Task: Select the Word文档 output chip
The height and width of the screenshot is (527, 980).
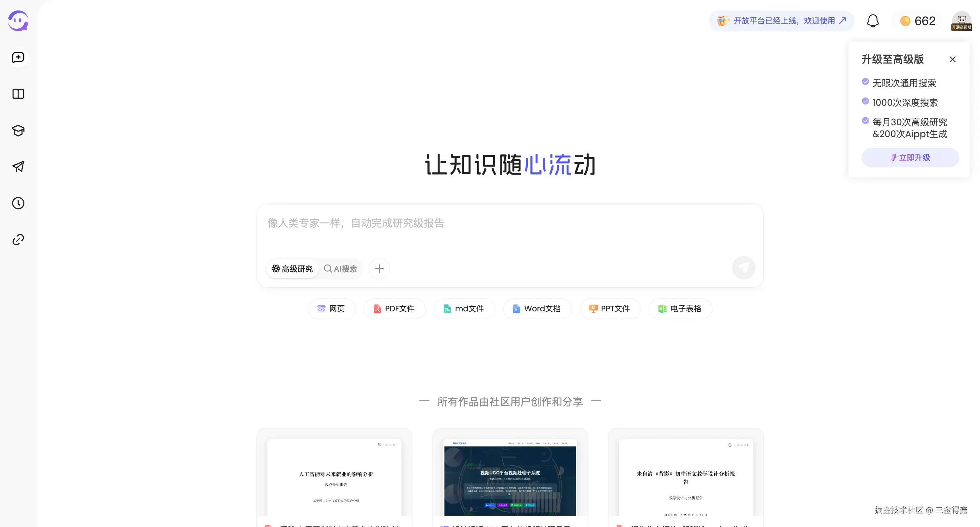Action: pos(537,309)
